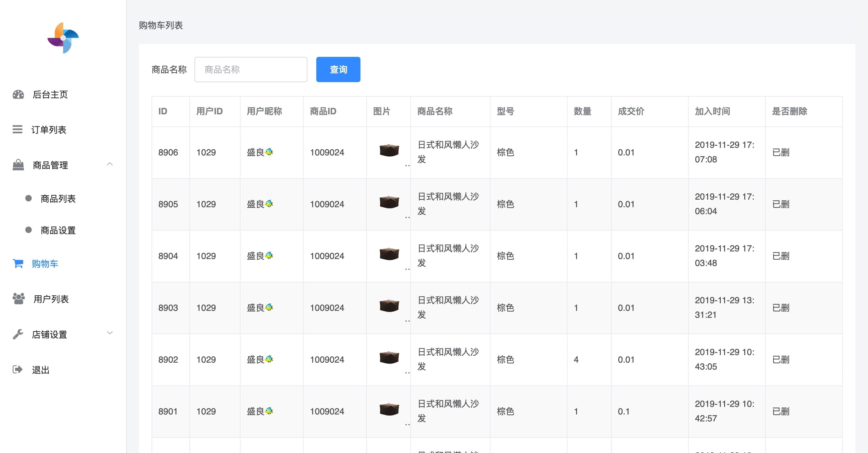Focus the 商品名称 search input field
Screen dimensions: 868x453
click(251, 69)
